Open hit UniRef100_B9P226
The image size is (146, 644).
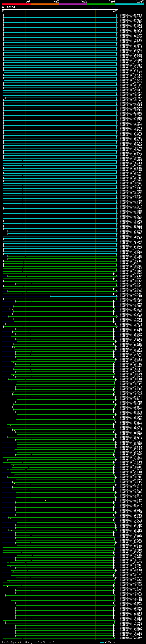click(131, 198)
